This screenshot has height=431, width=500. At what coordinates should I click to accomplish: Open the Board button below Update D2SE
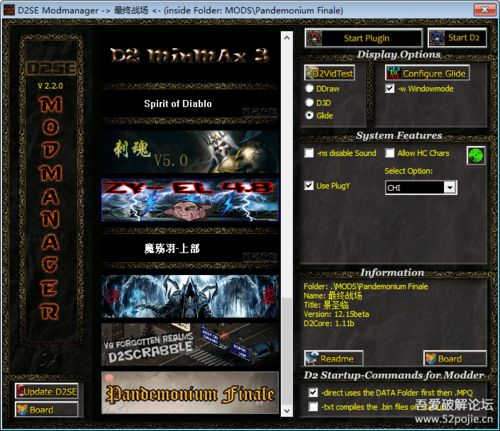47,409
